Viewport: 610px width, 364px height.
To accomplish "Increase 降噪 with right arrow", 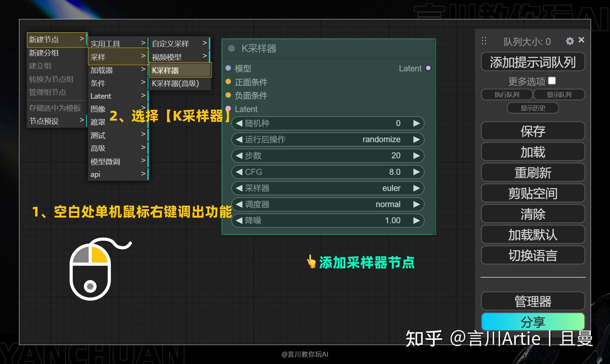I will point(416,220).
